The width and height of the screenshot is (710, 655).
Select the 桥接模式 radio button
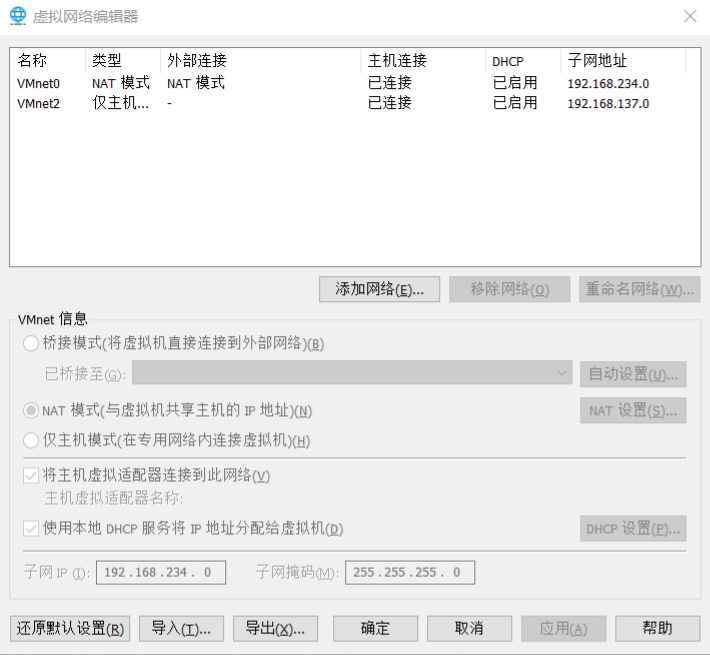pyautogui.click(x=30, y=344)
